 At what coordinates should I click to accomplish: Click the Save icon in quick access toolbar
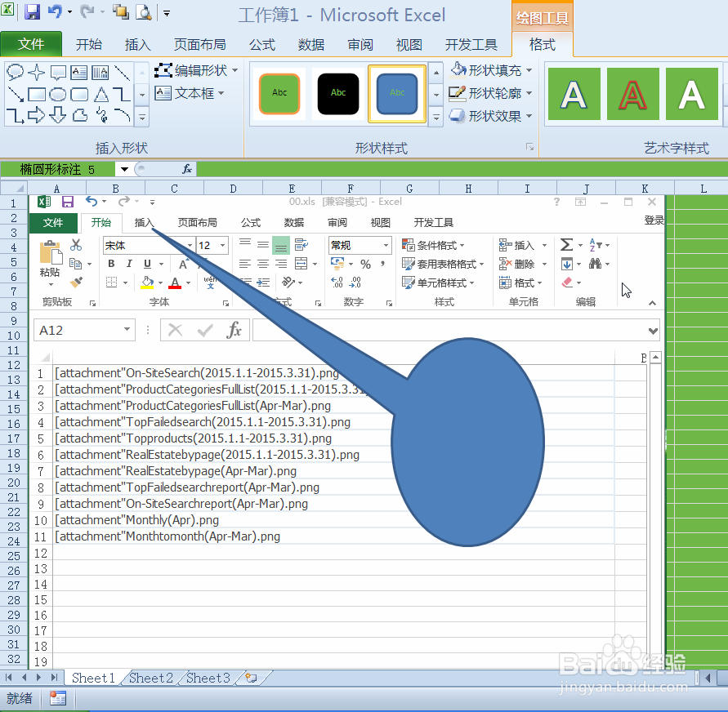32,11
